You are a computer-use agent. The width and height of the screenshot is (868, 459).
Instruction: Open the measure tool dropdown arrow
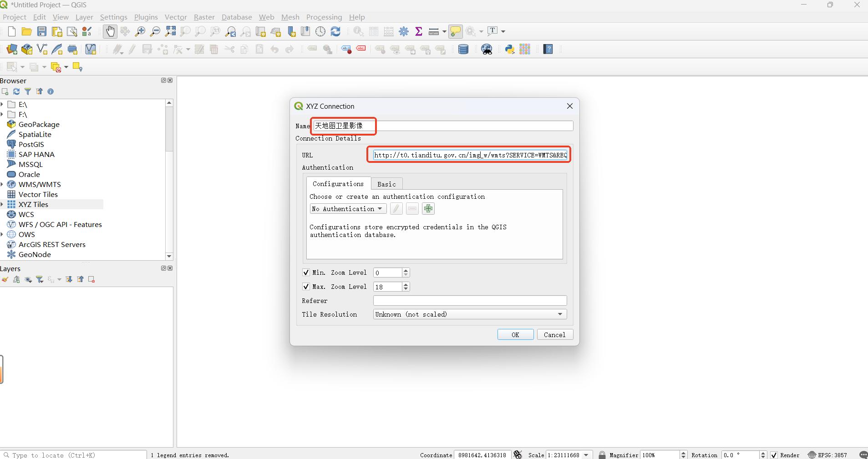pyautogui.click(x=444, y=31)
